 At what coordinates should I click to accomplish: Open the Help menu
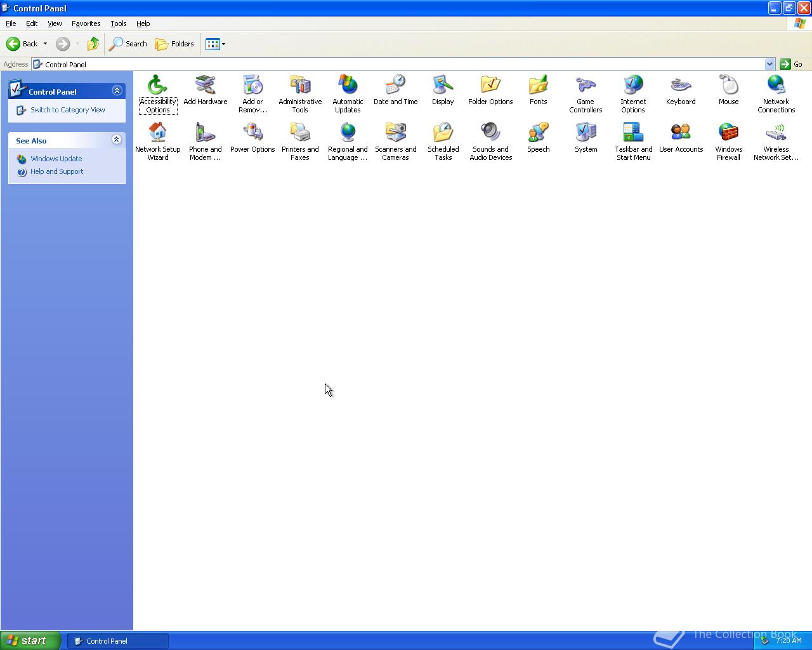(143, 23)
